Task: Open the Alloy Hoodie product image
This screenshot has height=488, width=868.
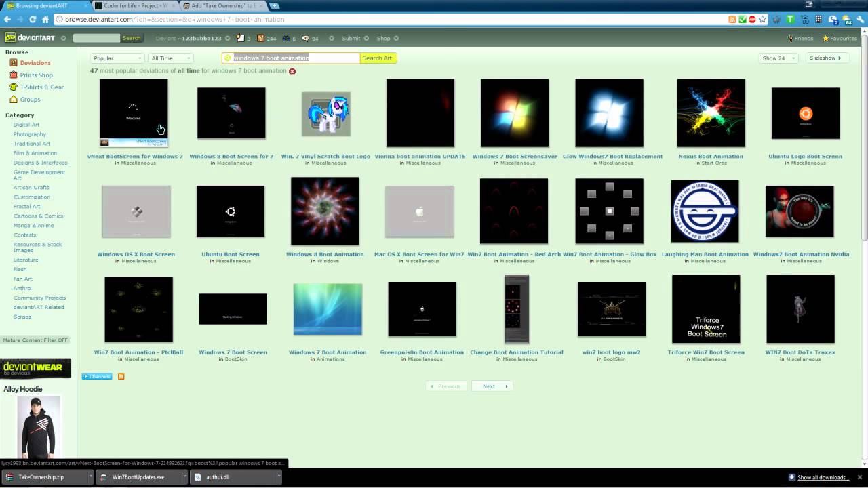Action: [x=39, y=428]
